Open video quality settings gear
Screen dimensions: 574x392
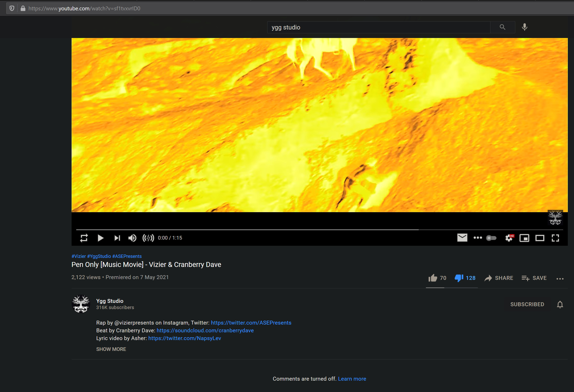[x=509, y=238]
